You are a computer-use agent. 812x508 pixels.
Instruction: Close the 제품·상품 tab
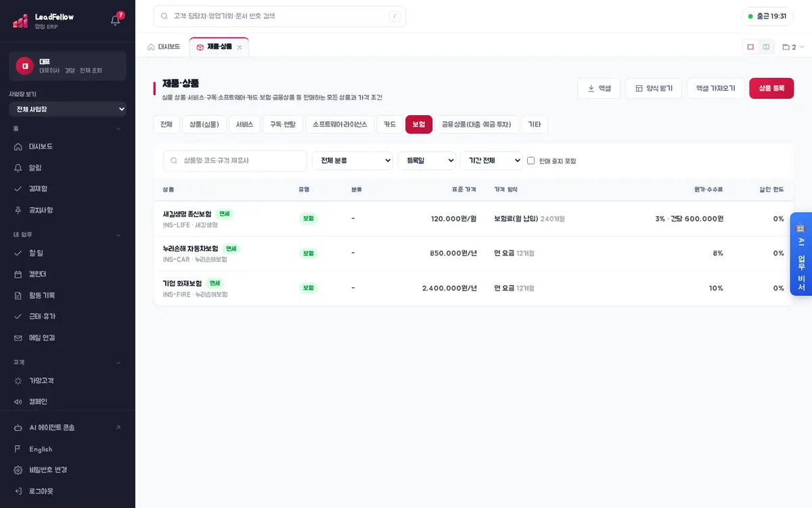tap(240, 47)
